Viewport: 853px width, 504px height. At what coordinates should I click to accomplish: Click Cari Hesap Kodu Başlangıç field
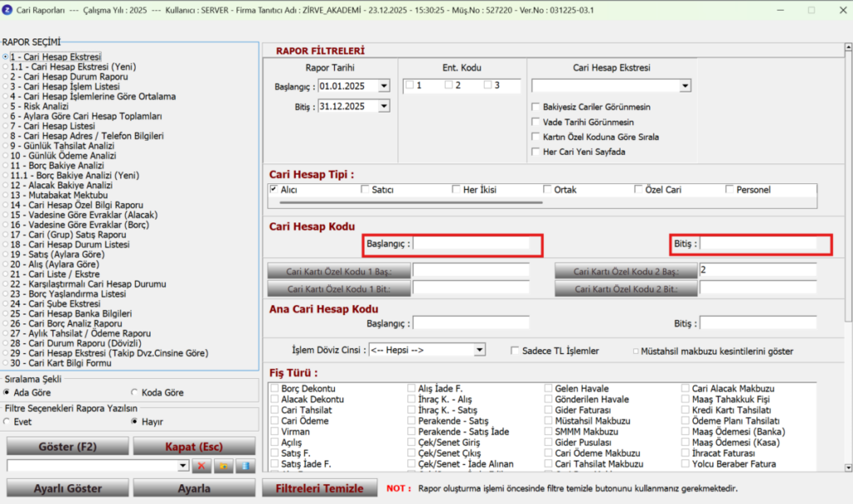471,244
